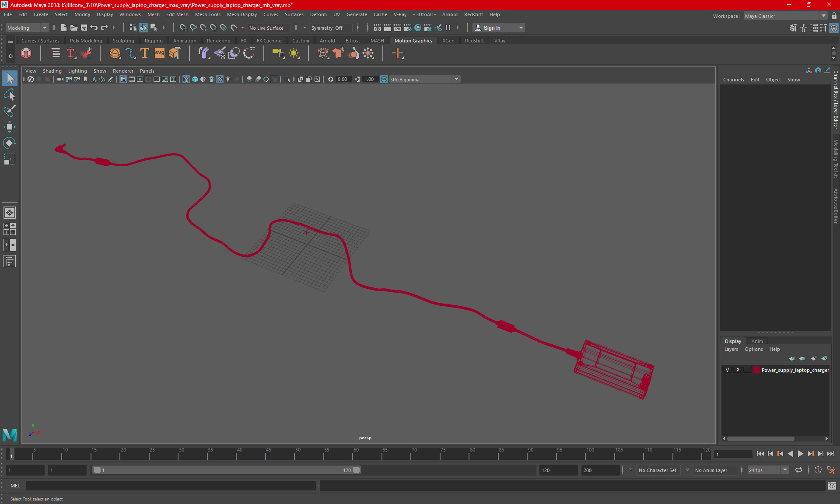Choose the Paint selection tool

[10, 111]
